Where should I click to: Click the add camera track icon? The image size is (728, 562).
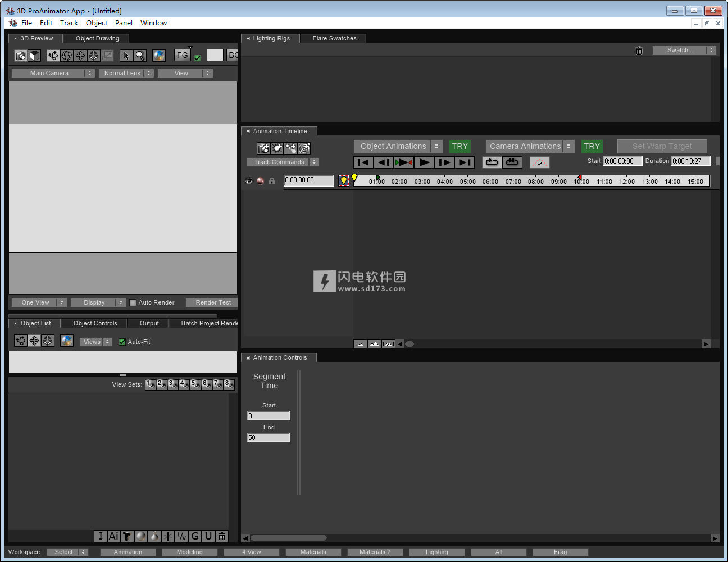pyautogui.click(x=263, y=148)
